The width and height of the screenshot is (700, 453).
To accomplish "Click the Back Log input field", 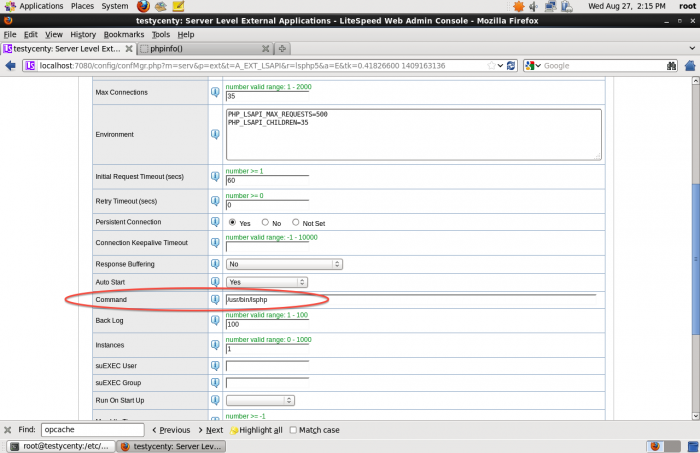I will click(267, 324).
